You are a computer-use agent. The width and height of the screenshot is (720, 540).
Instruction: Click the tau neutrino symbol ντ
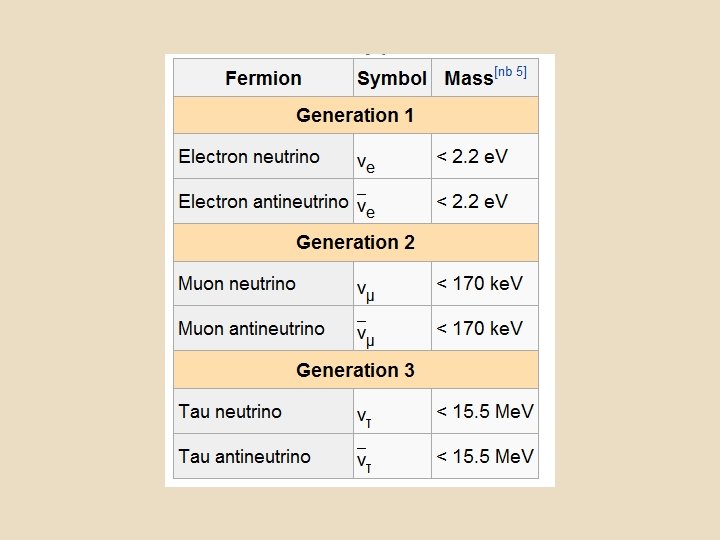(x=365, y=416)
